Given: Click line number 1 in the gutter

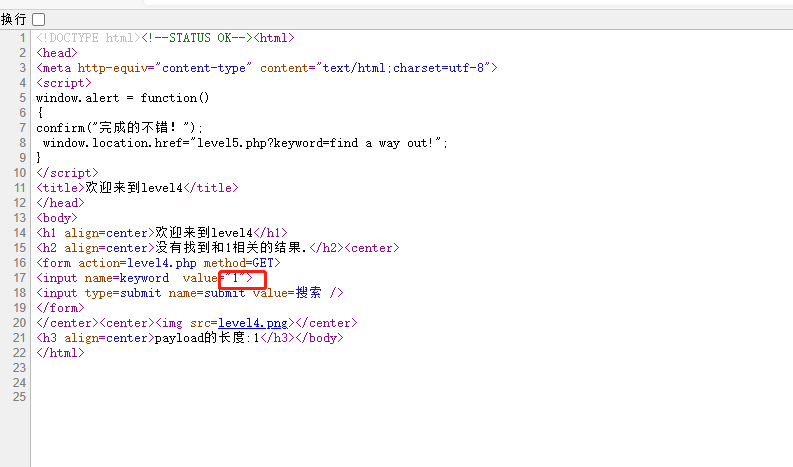Looking at the screenshot, I should [22, 38].
